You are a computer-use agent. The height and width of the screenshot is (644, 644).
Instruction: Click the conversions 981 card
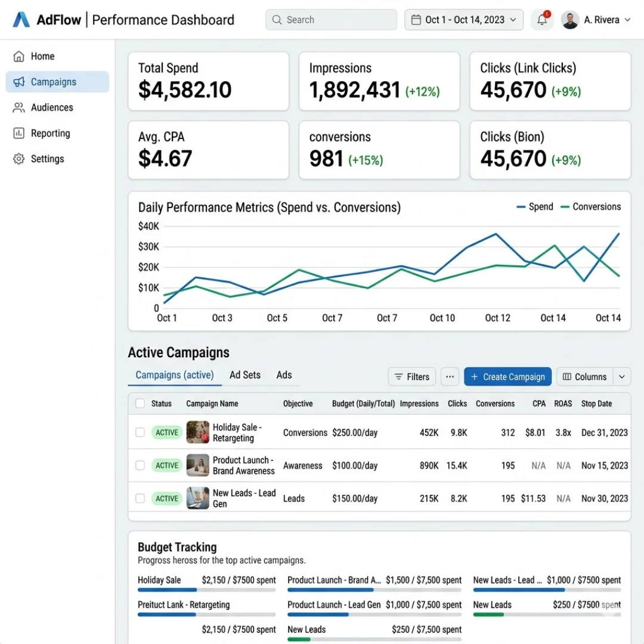[x=379, y=150]
